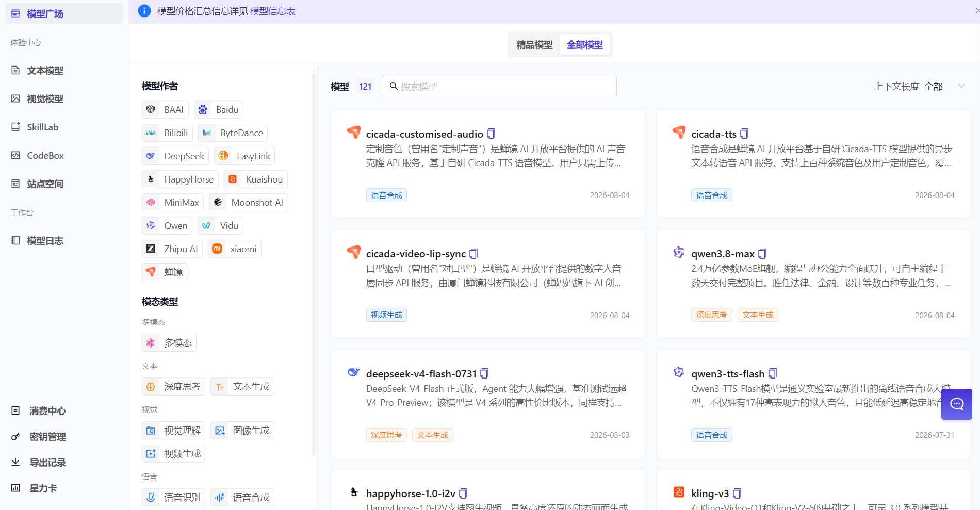The image size is (980, 510).
Task: Toggle the 视频生成 modality filter
Action: 174,453
